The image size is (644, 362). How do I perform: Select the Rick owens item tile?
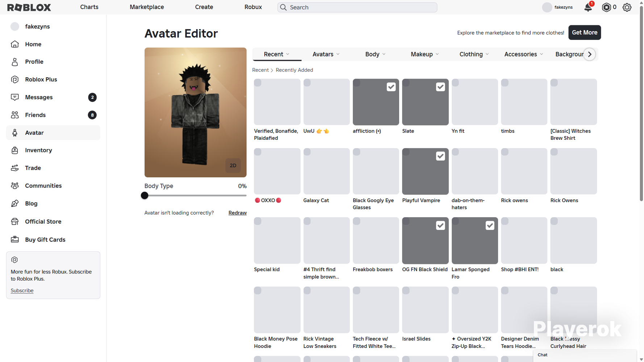click(x=524, y=171)
